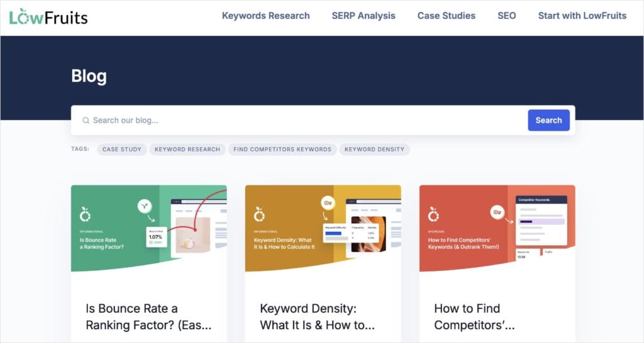The width and height of the screenshot is (644, 343).
Task: Open the green Bounce Rate article thumbnail
Action: [148, 228]
